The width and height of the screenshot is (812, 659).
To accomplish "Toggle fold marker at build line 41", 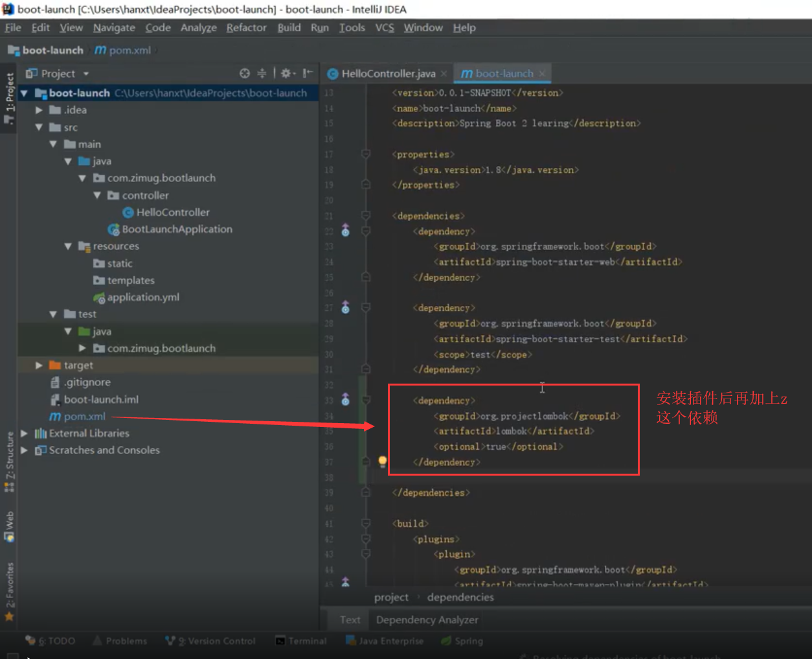I will pos(366,524).
